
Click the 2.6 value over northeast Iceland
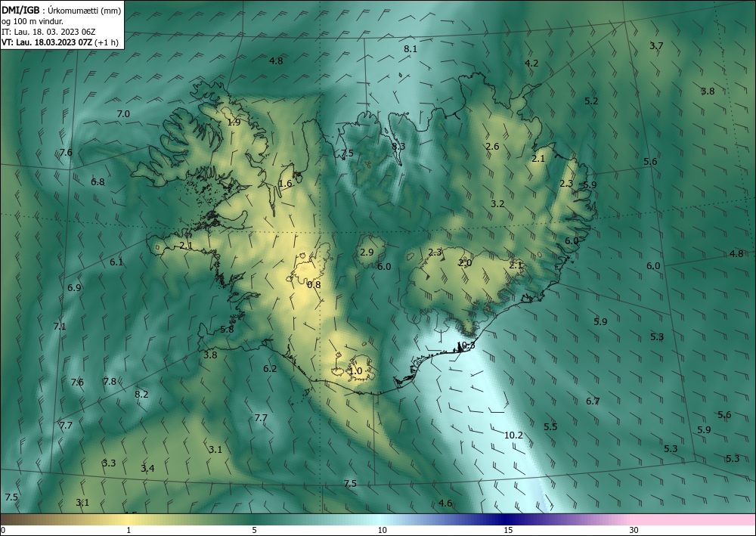[492, 146]
